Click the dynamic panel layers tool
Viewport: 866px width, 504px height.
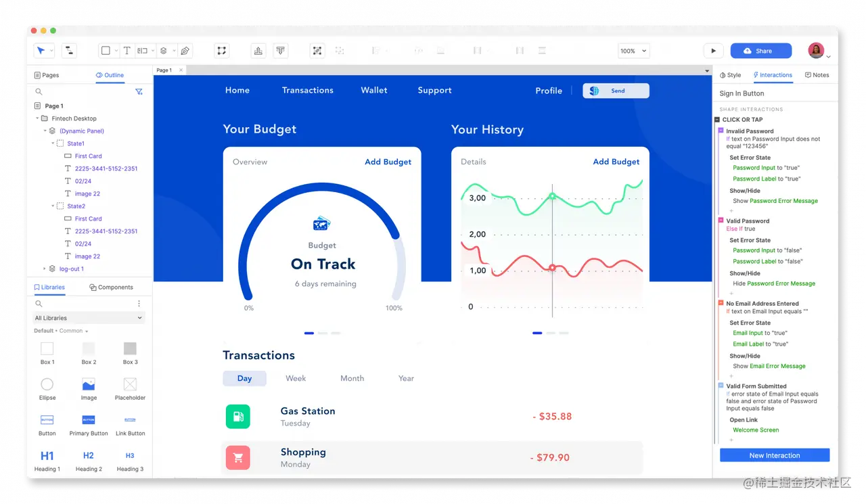[163, 51]
